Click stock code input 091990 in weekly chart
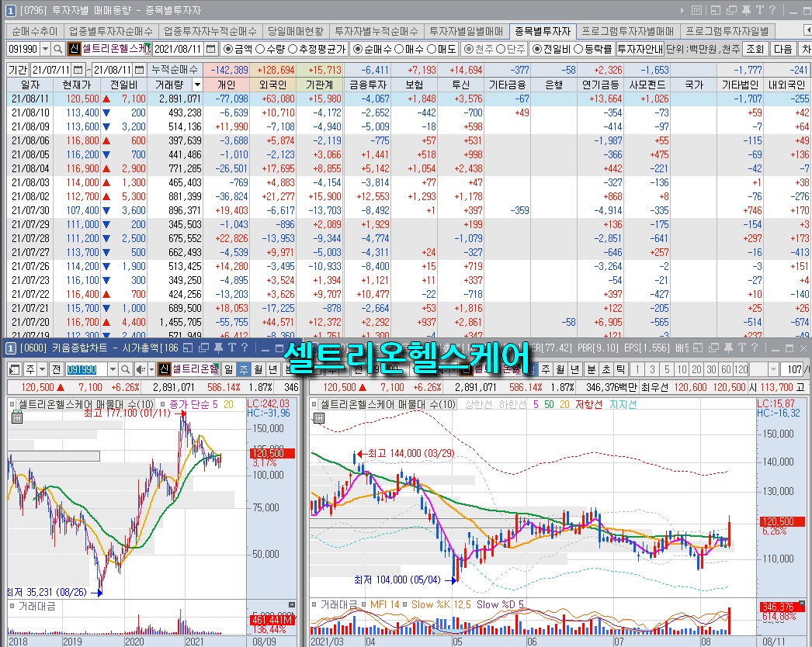The width and height of the screenshot is (812, 647). click(x=86, y=369)
